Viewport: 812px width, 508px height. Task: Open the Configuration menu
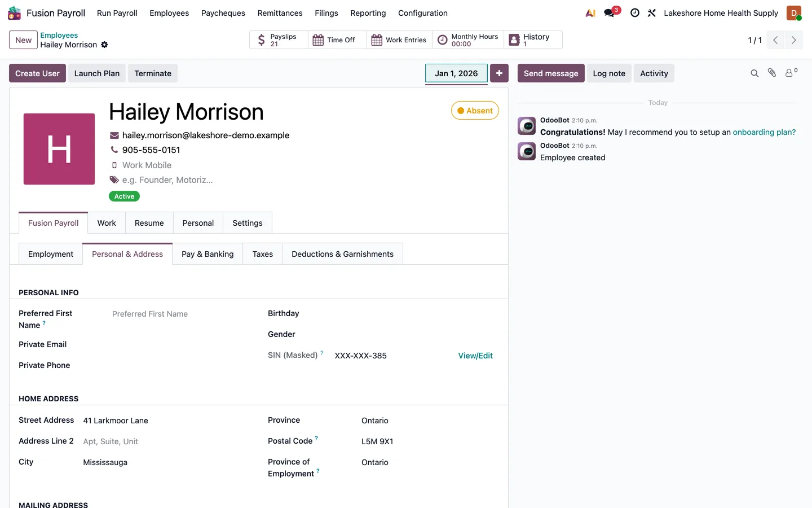click(x=423, y=13)
